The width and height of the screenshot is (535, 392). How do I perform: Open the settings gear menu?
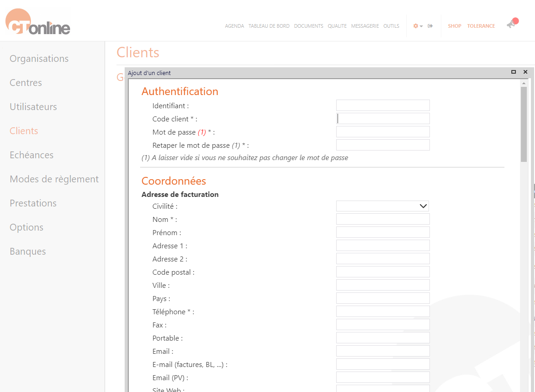point(415,26)
